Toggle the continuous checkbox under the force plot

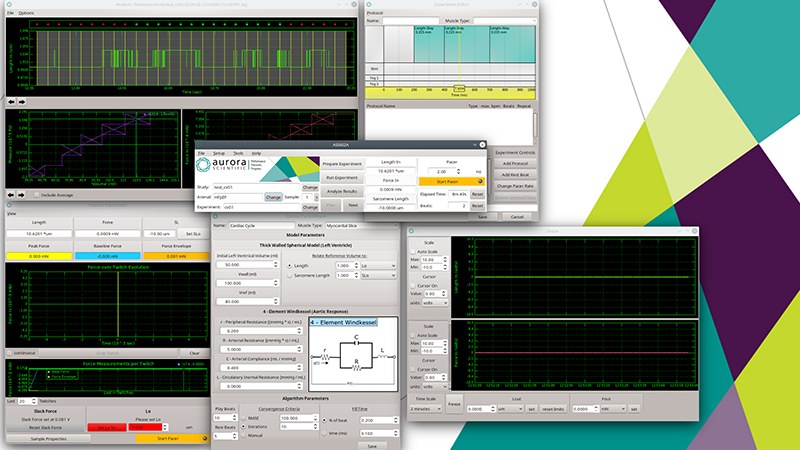[10, 353]
